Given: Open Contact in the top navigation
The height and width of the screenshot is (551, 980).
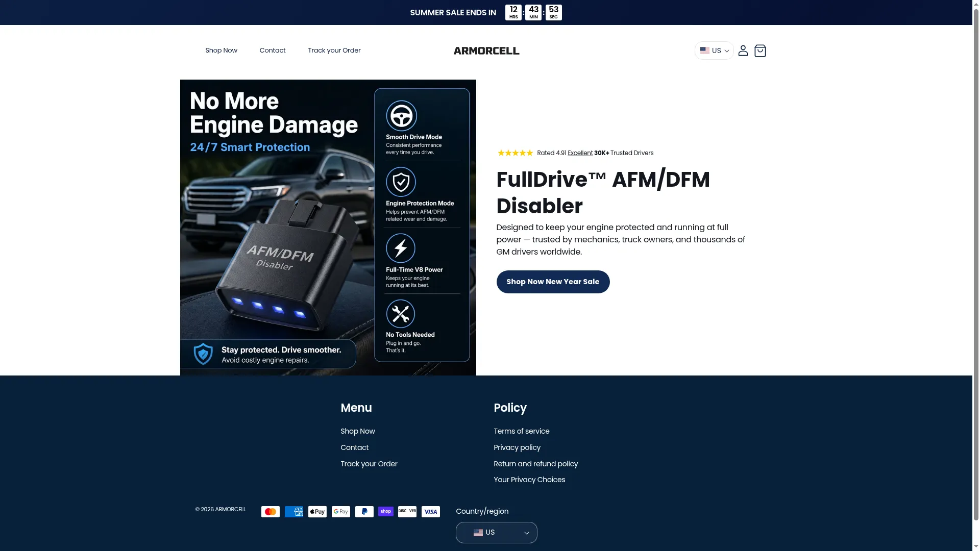Looking at the screenshot, I should [x=273, y=51].
